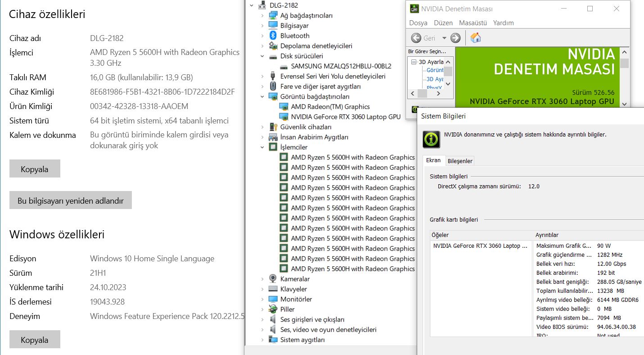Image resolution: width=644 pixels, height=355 pixels.
Task: Click the Ayrıntılar column header
Action: click(x=589, y=235)
